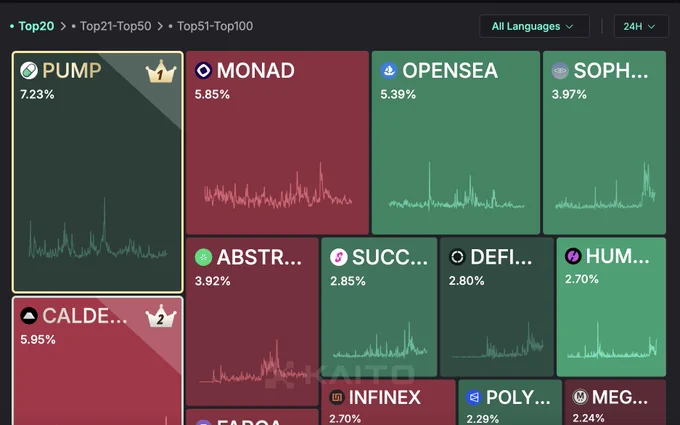Screen dimensions: 680x425
Task: Click the SOPH... token logo icon
Action: (560, 70)
